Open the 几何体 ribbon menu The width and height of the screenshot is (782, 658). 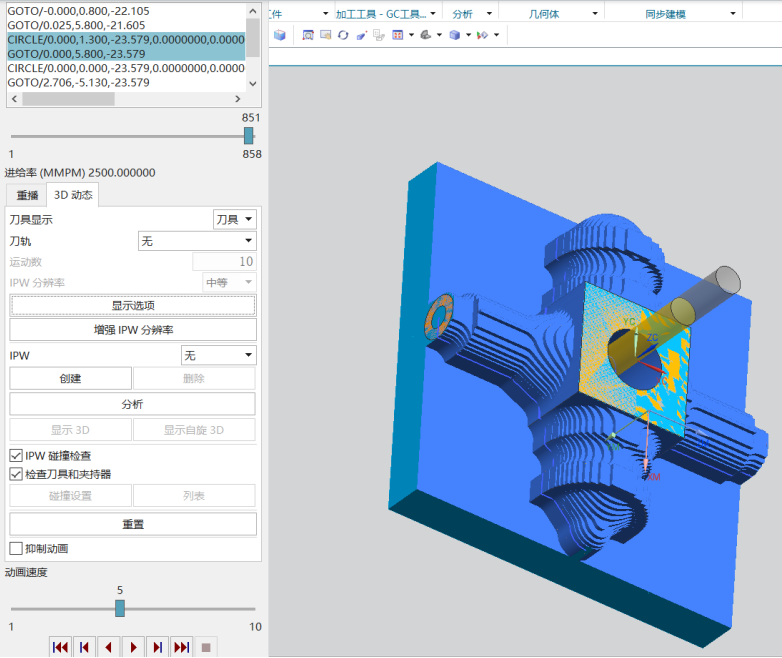pos(563,14)
